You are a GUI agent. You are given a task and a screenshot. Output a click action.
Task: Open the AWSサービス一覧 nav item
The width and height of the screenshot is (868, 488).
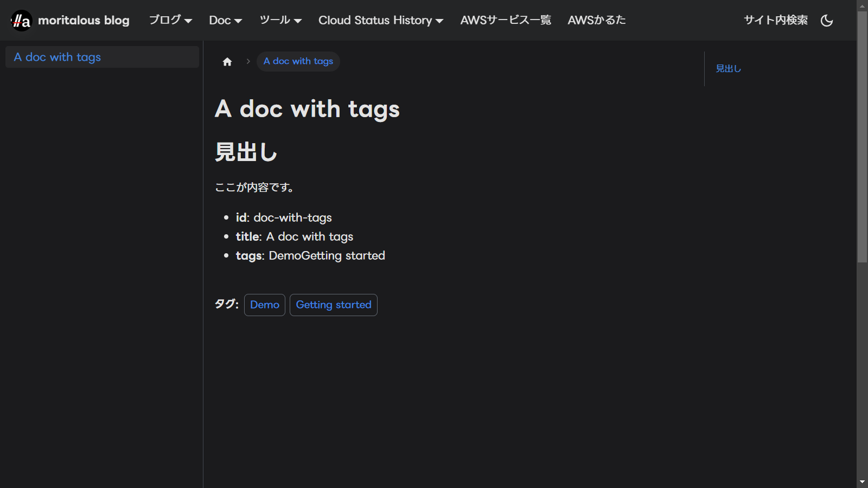506,21
